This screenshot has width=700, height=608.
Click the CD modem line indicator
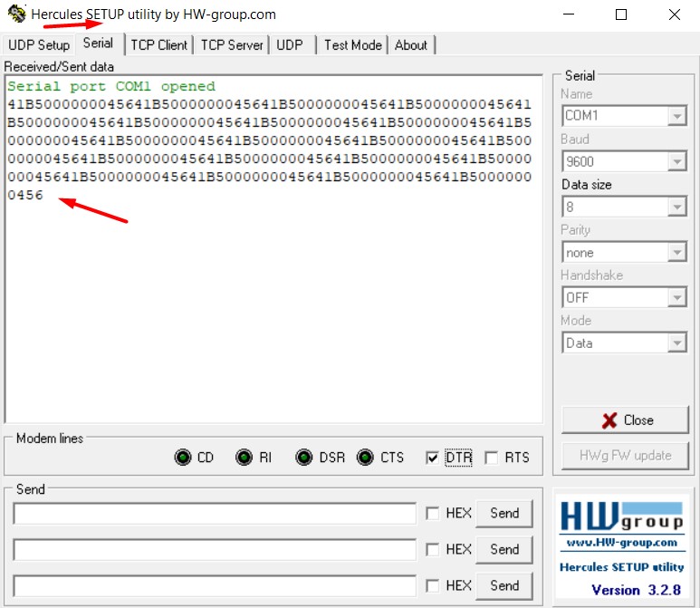[x=183, y=457]
